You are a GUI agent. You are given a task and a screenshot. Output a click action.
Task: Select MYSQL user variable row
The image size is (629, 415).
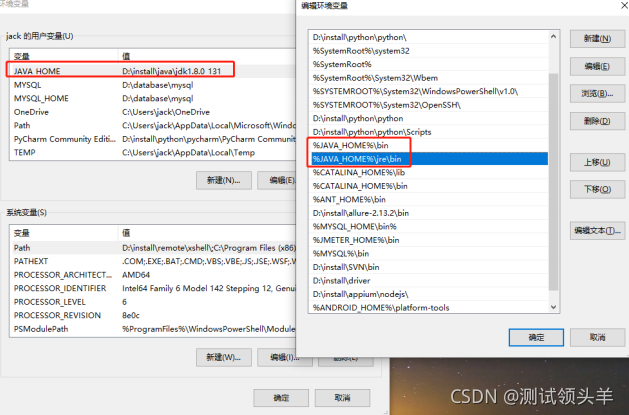click(x=153, y=85)
